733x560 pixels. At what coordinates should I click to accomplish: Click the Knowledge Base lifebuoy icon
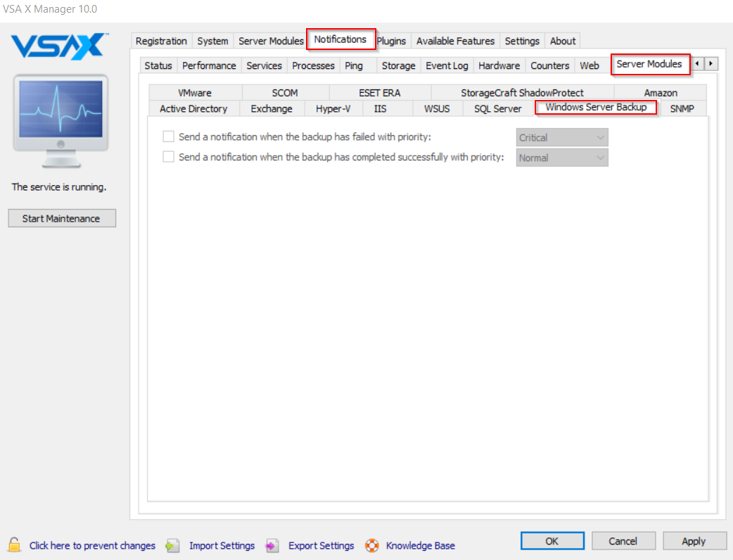tap(372, 545)
